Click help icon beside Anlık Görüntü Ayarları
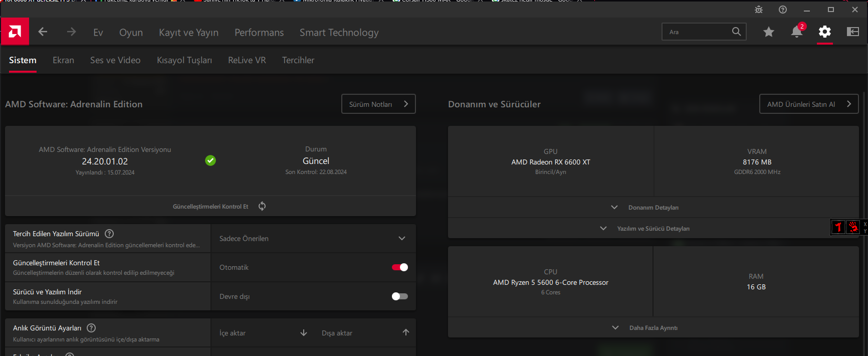 coord(91,328)
